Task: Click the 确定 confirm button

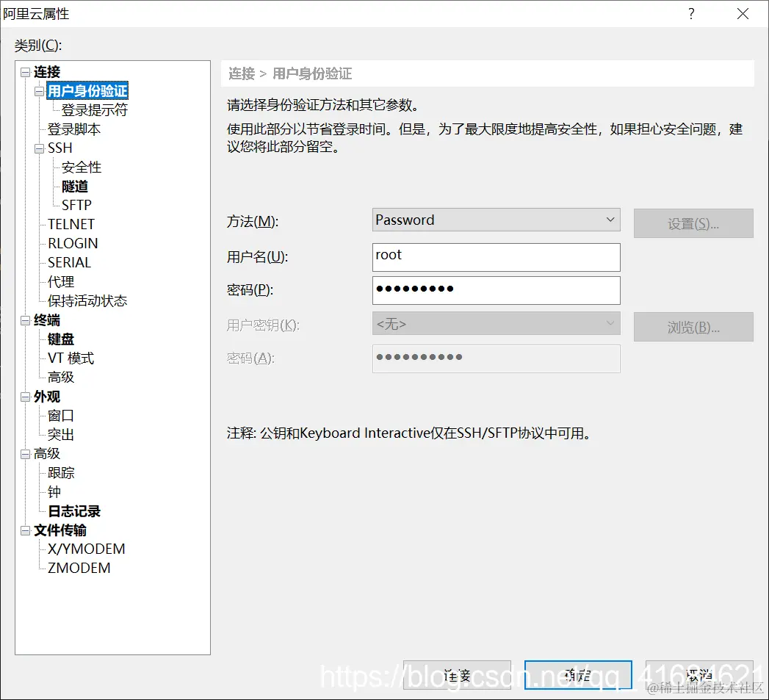Action: [x=578, y=674]
